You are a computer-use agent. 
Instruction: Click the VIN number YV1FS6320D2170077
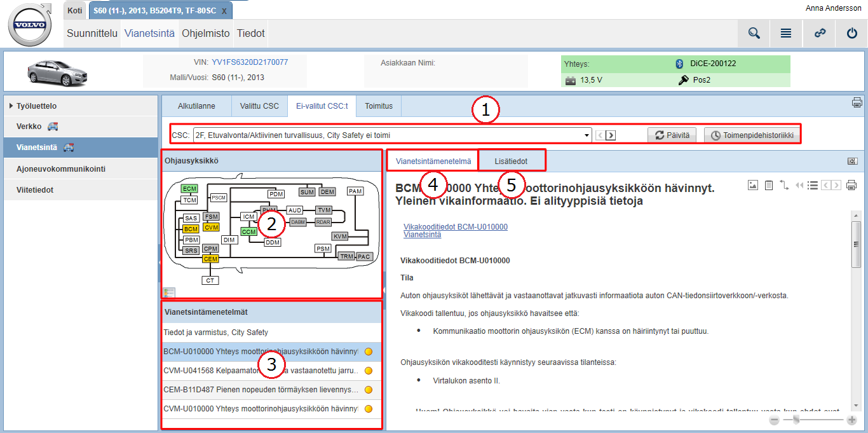tap(250, 62)
